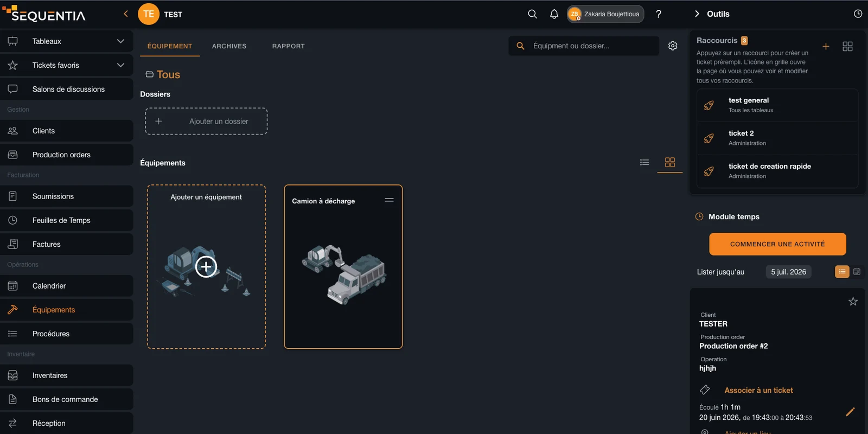This screenshot has width=868, height=434.
Task: Switch equipment view to list layout
Action: (644, 162)
